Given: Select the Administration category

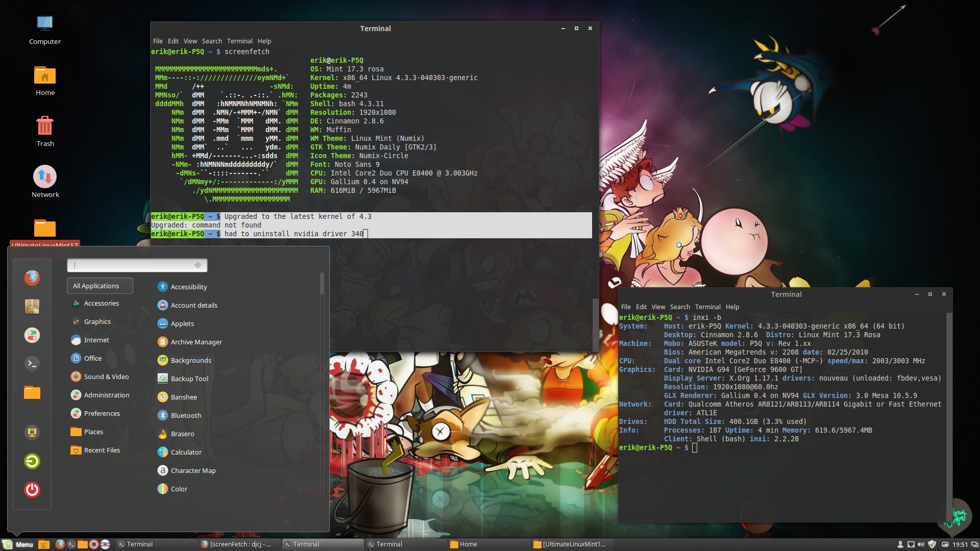Looking at the screenshot, I should [x=100, y=395].
